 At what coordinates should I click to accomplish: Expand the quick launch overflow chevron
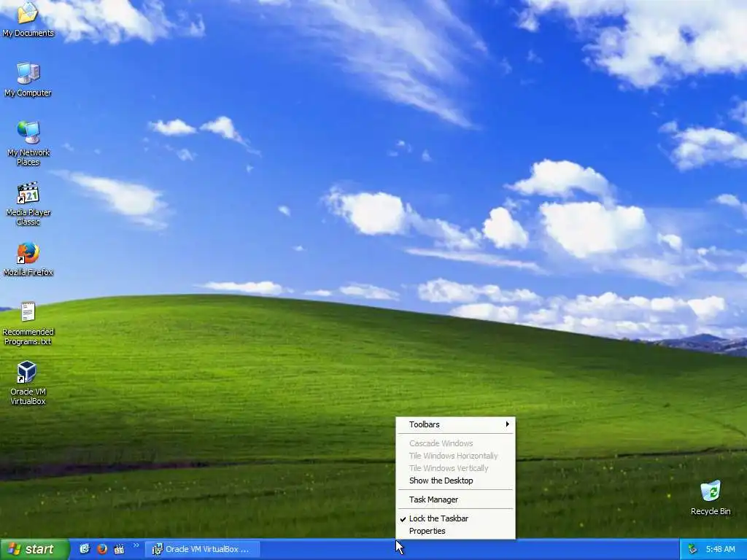136,545
